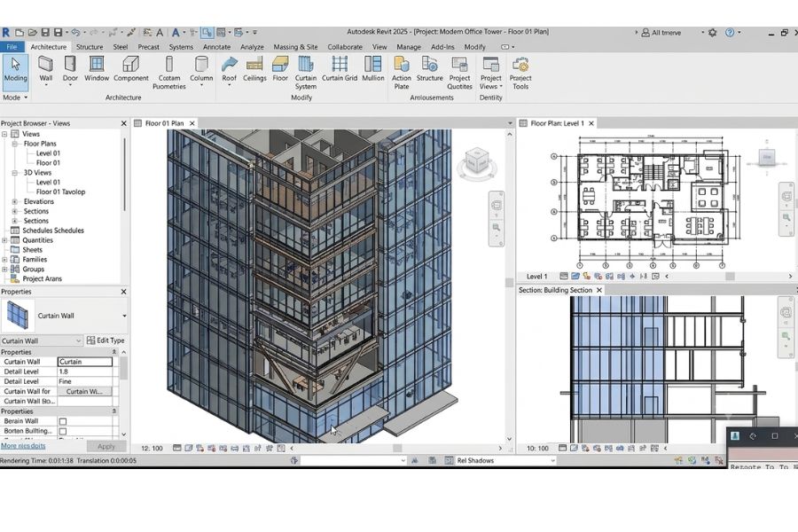Image resolution: width=798 pixels, height=532 pixels.
Task: Expand the Elevations node
Action: (x=15, y=201)
